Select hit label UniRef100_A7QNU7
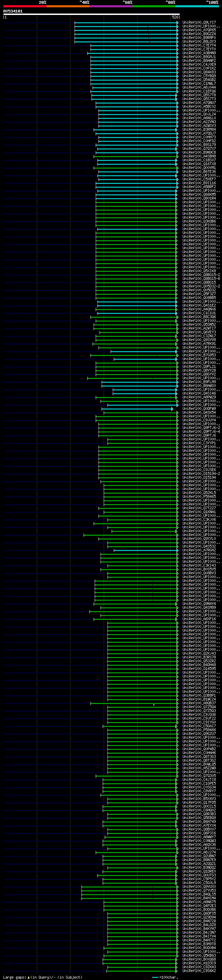Viewport: 222px width, 980px height. [199, 103]
